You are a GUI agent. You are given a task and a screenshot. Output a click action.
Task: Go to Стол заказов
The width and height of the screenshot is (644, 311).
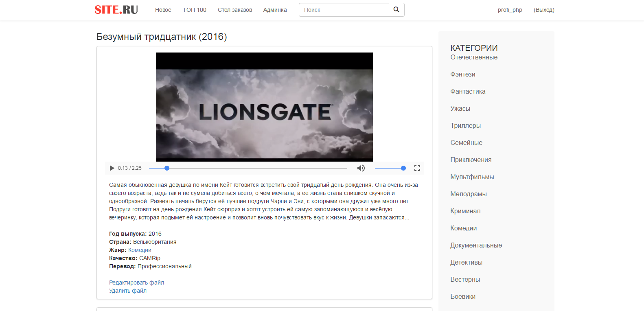tap(235, 10)
